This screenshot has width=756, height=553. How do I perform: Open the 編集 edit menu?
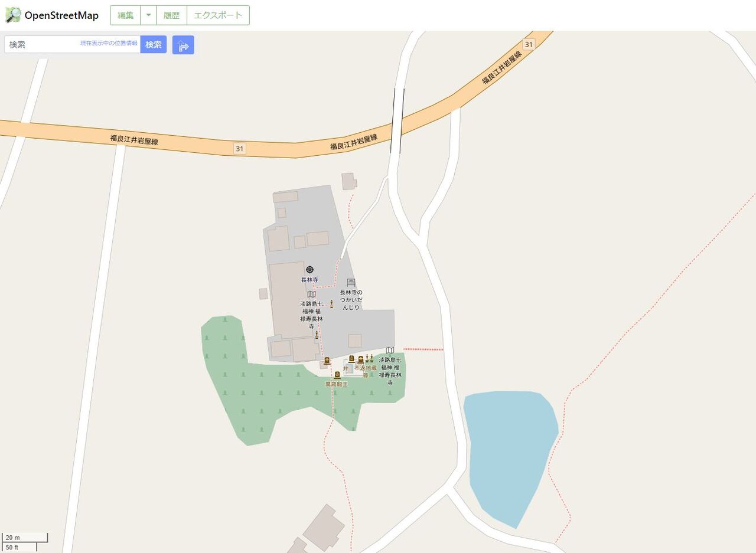(x=126, y=15)
